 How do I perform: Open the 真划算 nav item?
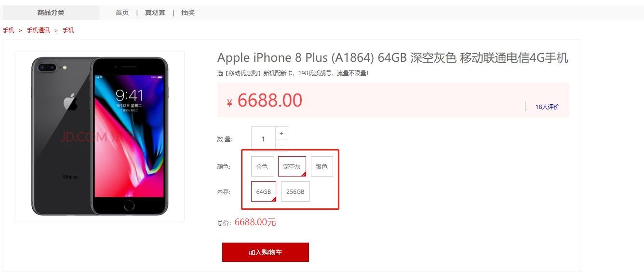pos(155,13)
